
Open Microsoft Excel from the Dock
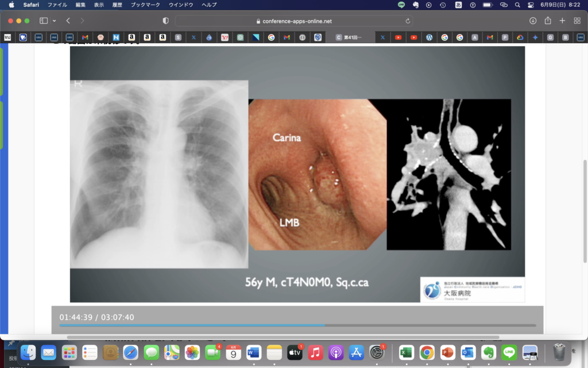407,352
